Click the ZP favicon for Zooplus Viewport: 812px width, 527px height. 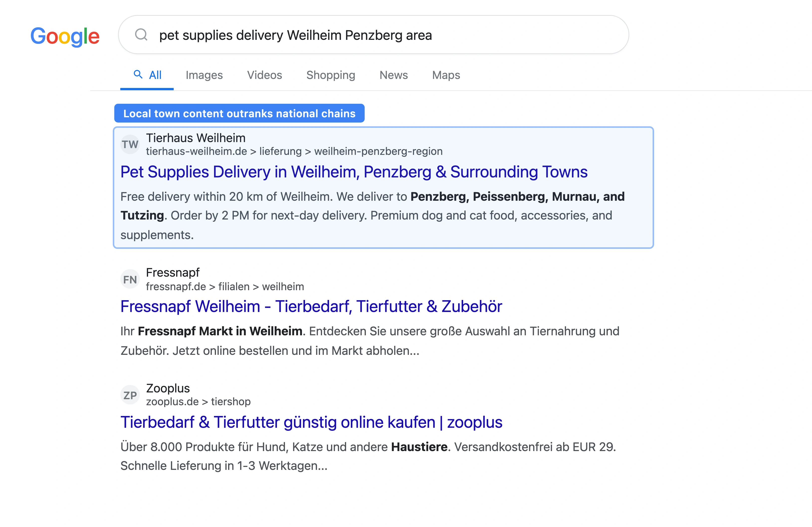pos(130,394)
